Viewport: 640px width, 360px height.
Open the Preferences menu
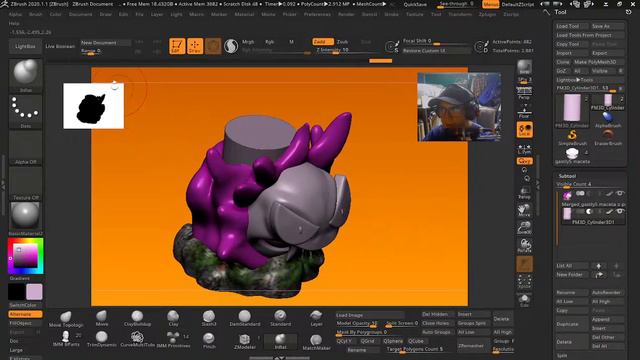317,14
